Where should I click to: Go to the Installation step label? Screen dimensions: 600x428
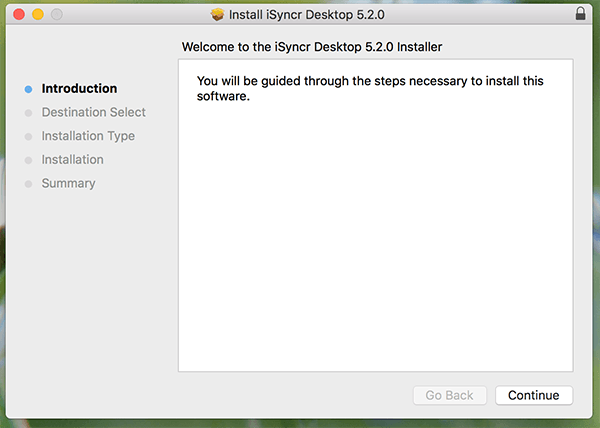pos(72,160)
